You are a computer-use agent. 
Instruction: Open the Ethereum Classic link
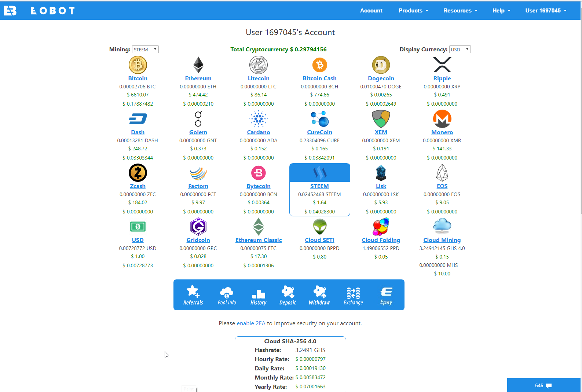pyautogui.click(x=259, y=240)
